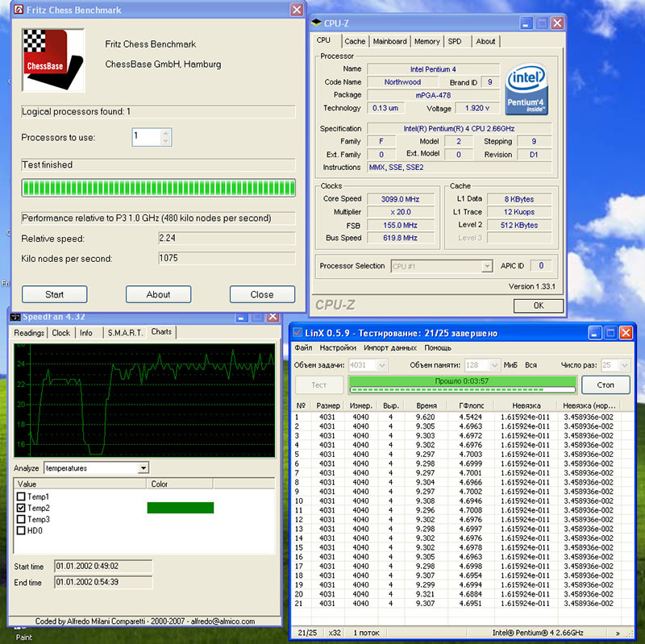Switch to the Cache tab in CPU-Z

[x=355, y=41]
